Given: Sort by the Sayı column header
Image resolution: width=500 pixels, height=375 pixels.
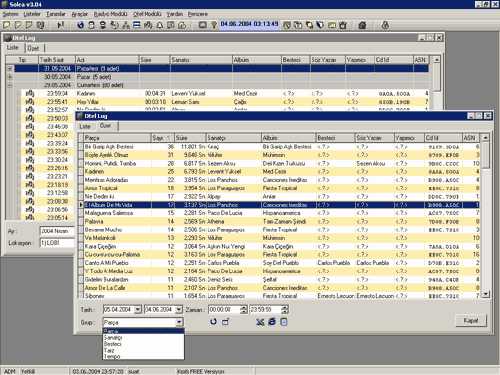Looking at the screenshot, I should (162, 138).
